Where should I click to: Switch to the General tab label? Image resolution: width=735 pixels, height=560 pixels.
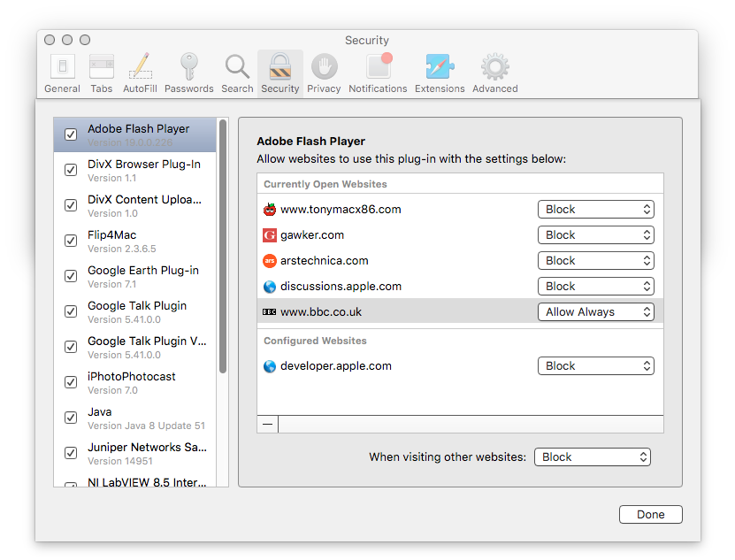[62, 88]
